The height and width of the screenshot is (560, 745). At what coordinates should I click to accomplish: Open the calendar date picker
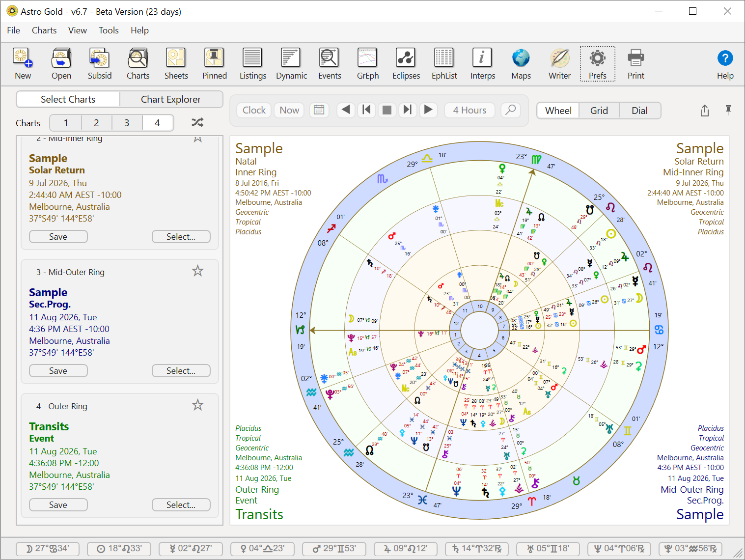[x=319, y=110]
